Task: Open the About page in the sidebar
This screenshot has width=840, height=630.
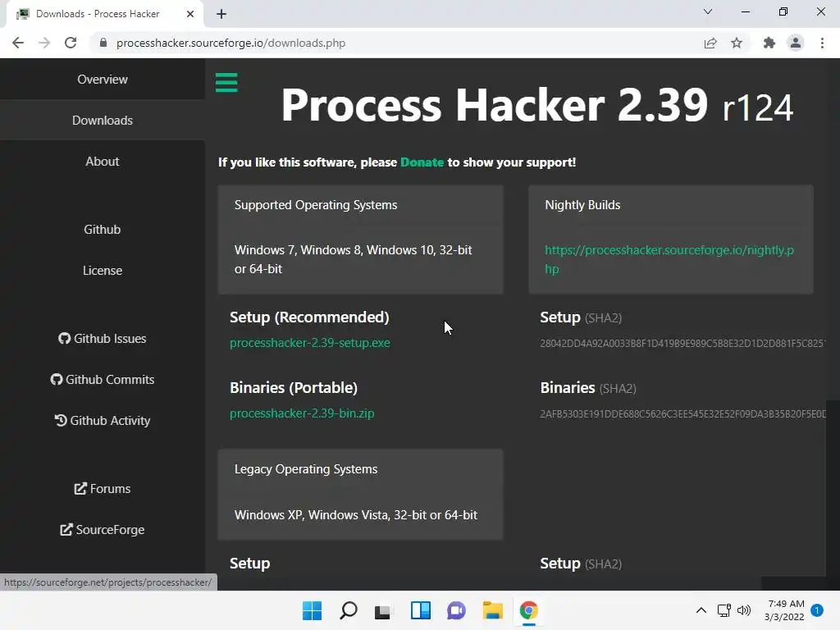Action: tap(103, 162)
